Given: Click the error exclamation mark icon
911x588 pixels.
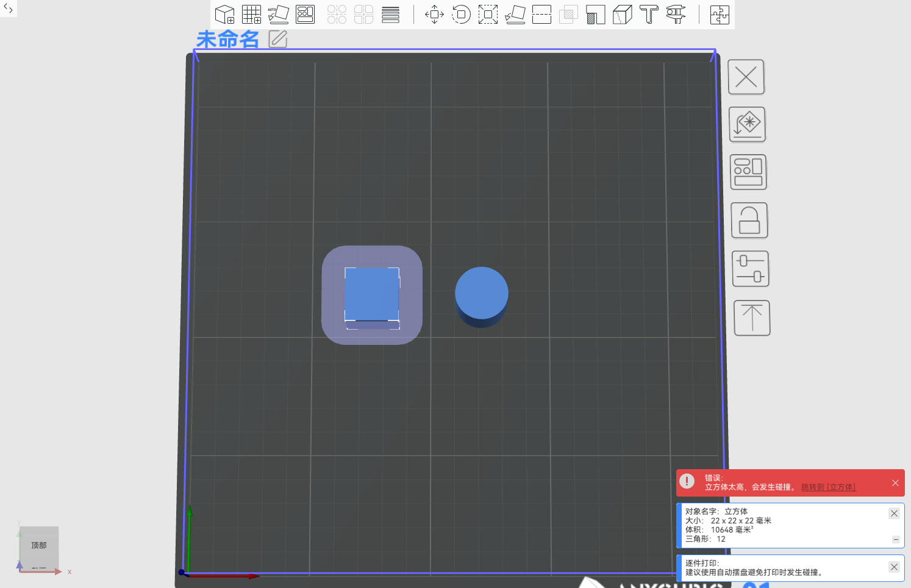Looking at the screenshot, I should click(687, 481).
